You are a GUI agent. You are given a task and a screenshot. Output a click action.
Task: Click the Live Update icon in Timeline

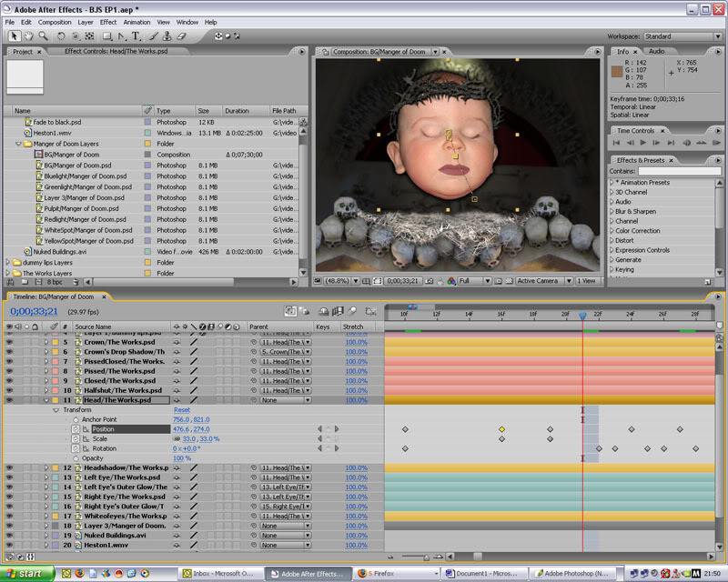(x=290, y=311)
